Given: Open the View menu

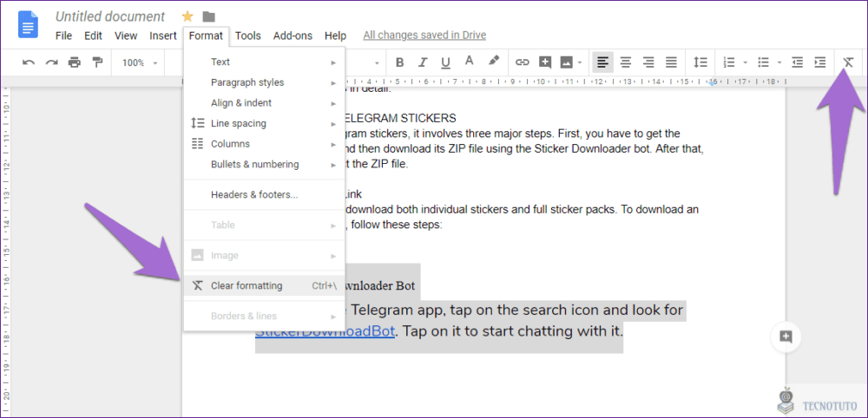Looking at the screenshot, I should 126,36.
